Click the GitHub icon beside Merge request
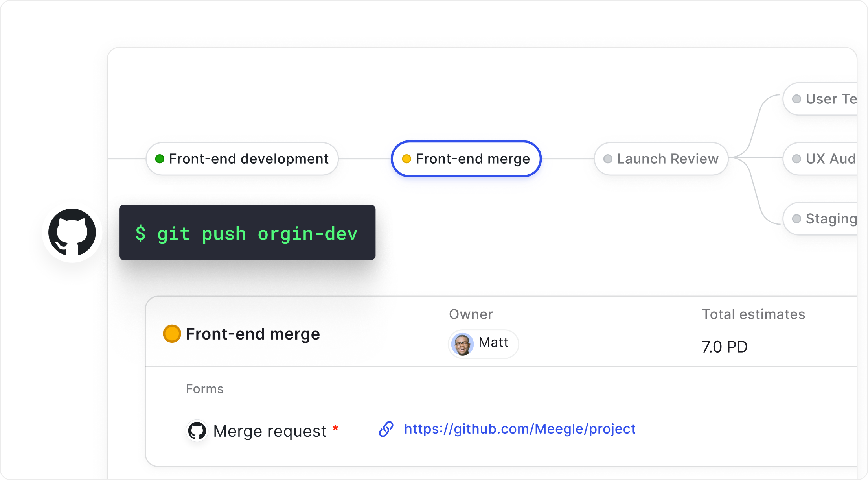This screenshot has height=480, width=868. pos(197,430)
